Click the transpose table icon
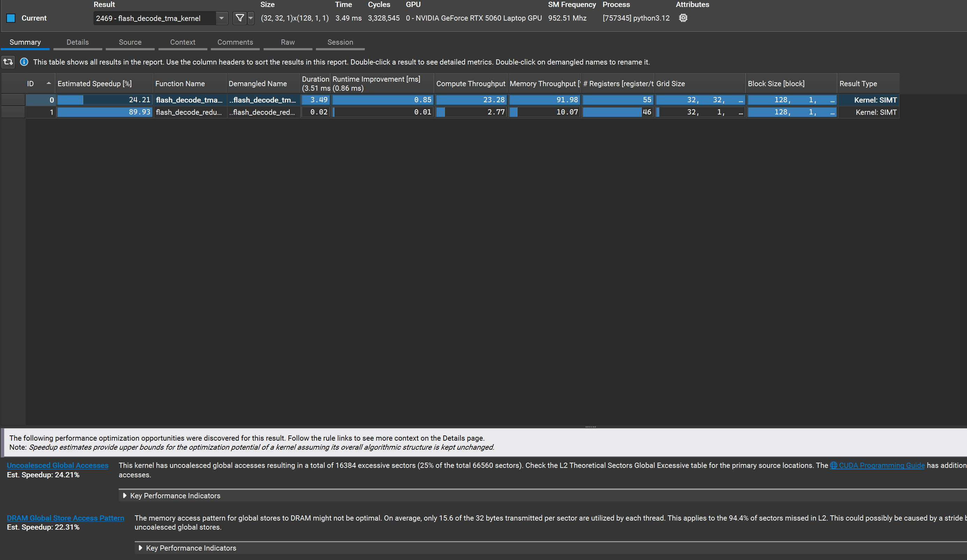Image resolution: width=967 pixels, height=560 pixels. tap(8, 62)
